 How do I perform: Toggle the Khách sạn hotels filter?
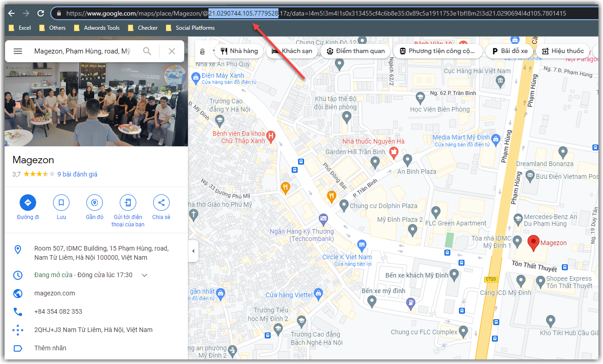coord(291,51)
